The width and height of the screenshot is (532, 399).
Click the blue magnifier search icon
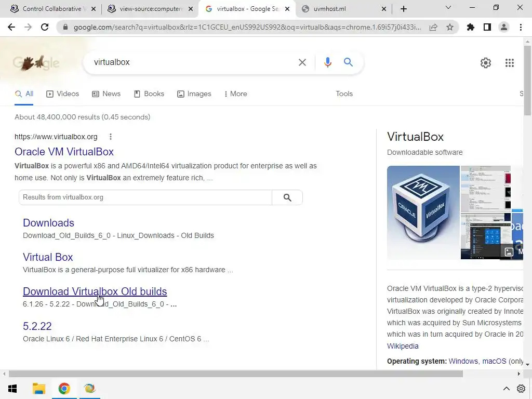(x=348, y=62)
